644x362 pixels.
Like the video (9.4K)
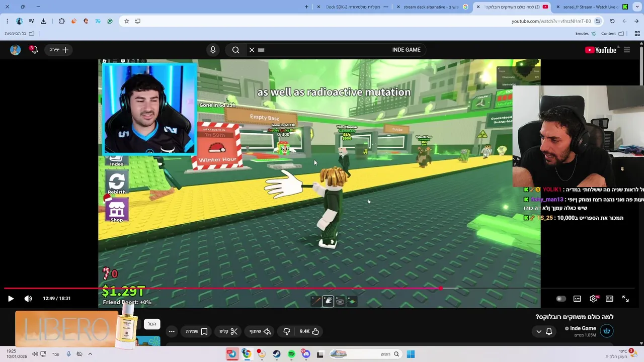click(309, 331)
